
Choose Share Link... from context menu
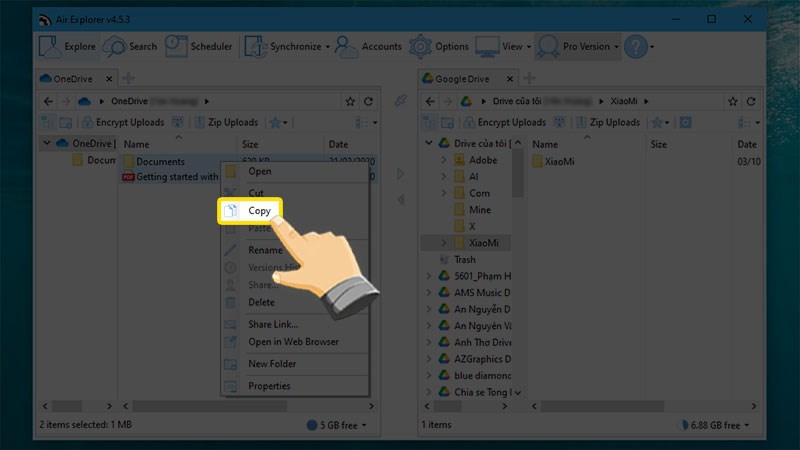[x=295, y=324]
